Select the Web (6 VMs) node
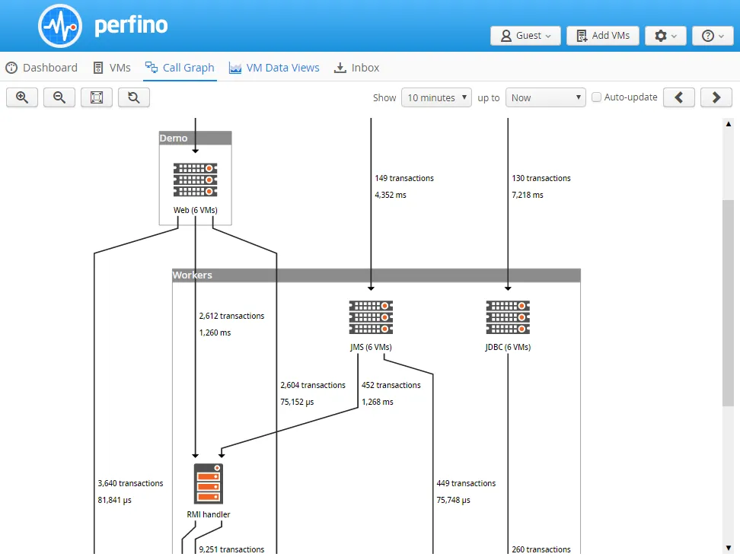 coord(195,179)
